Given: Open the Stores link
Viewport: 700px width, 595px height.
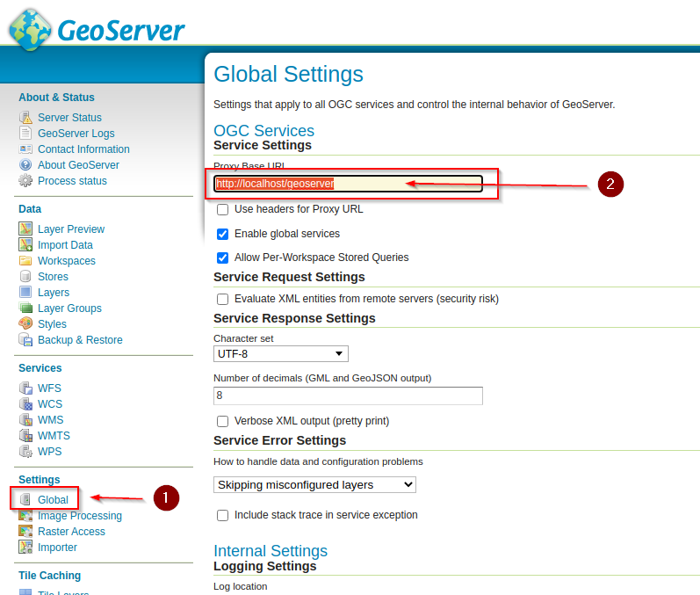Looking at the screenshot, I should point(53,277).
